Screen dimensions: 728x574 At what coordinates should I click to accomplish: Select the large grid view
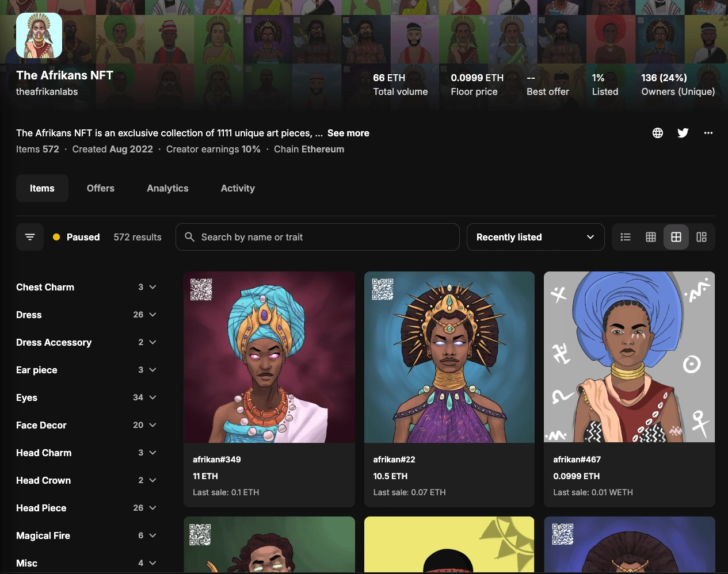tap(676, 237)
